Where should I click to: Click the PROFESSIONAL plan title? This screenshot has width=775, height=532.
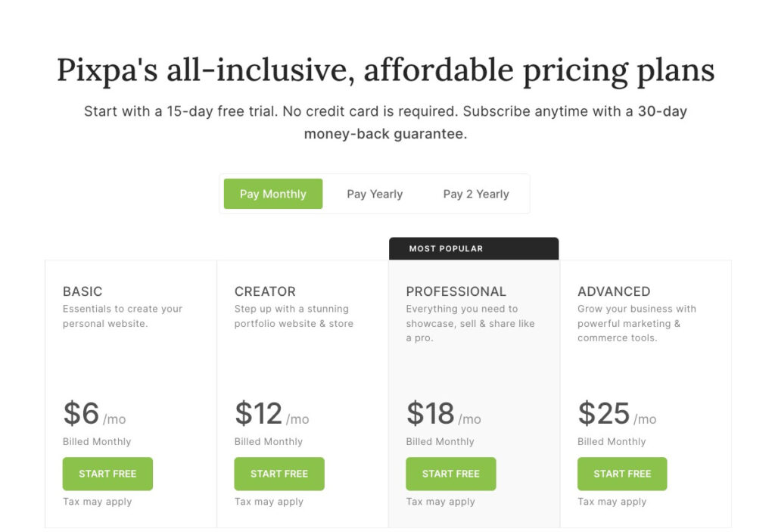click(x=456, y=291)
